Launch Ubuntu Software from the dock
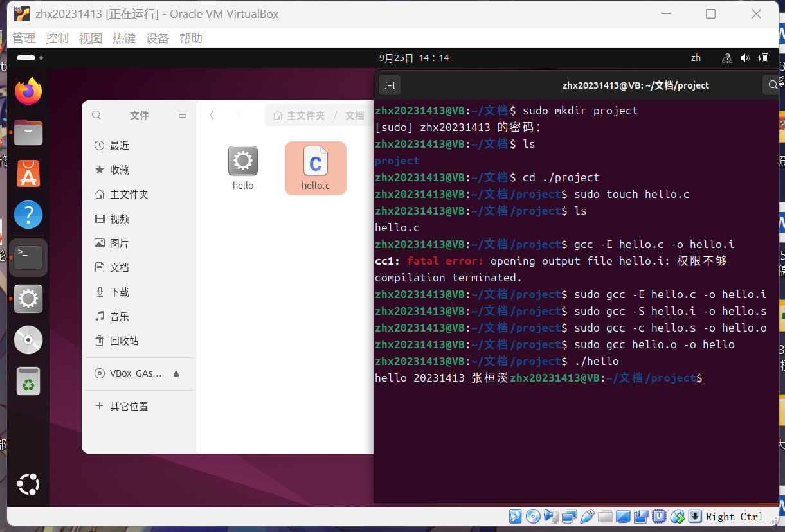Image resolution: width=785 pixels, height=532 pixels. pyautogui.click(x=28, y=173)
